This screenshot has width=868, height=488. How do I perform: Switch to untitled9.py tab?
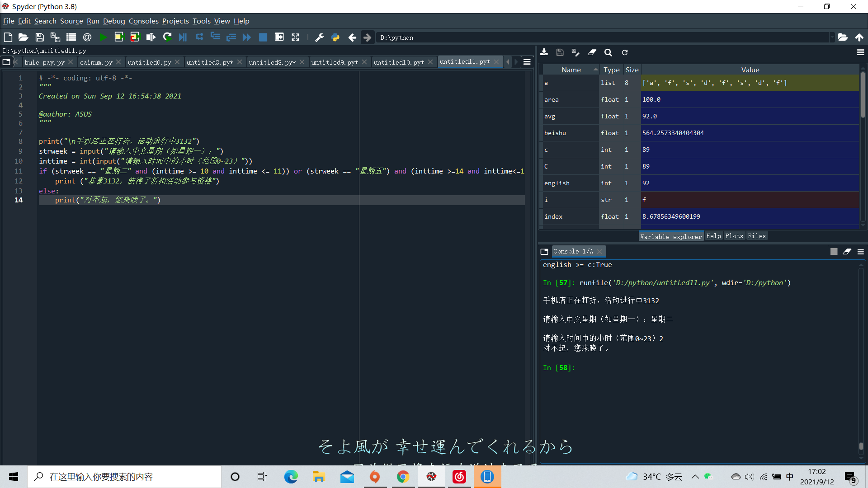tap(334, 62)
